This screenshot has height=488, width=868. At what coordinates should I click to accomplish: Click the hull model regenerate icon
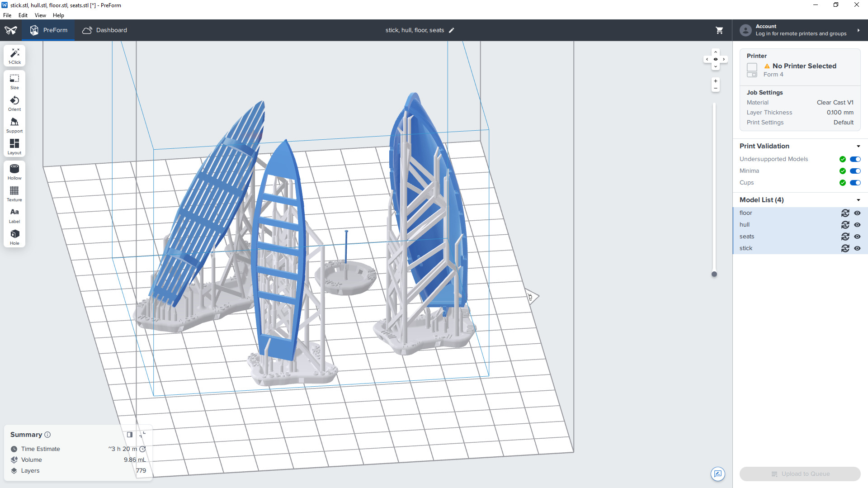845,225
